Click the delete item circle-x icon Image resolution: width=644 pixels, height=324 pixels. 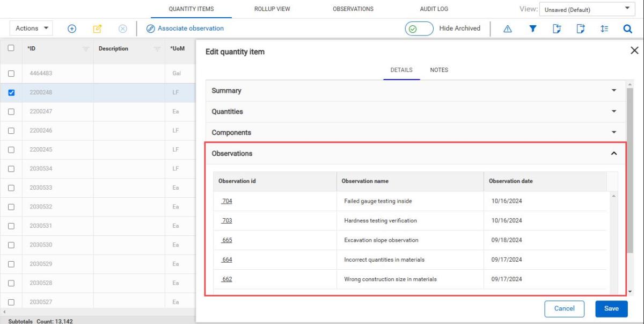coord(122,28)
